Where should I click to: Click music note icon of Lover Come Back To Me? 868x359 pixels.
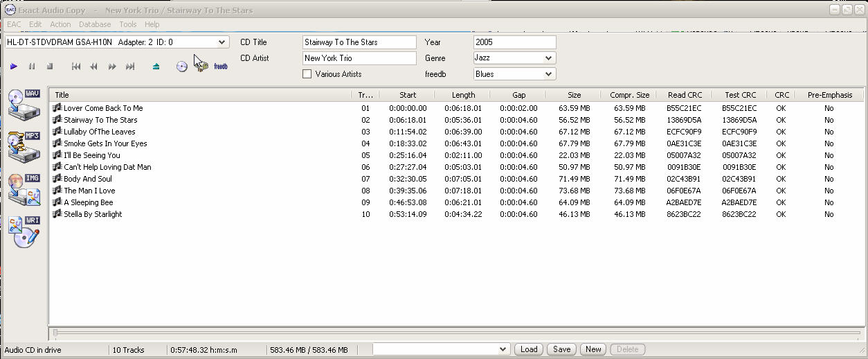[57, 107]
